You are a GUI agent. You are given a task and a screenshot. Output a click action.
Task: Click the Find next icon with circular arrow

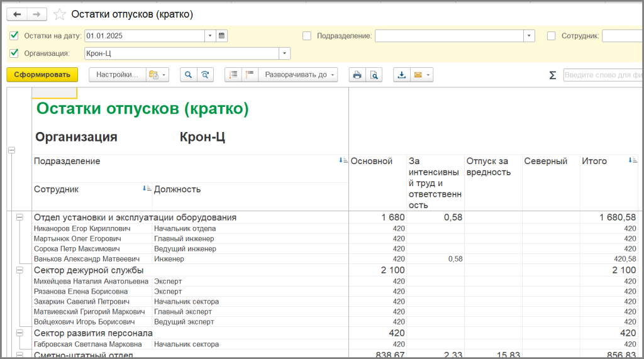205,75
